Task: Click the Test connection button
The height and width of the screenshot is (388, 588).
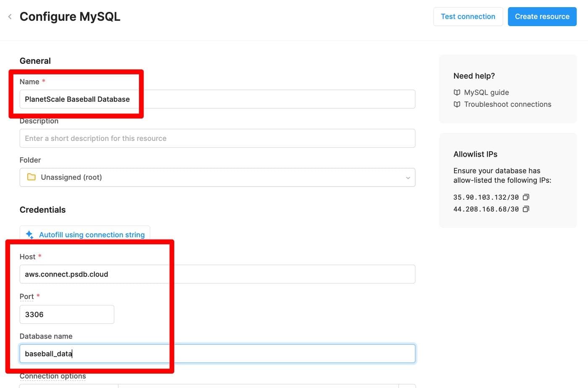Action: [x=468, y=16]
